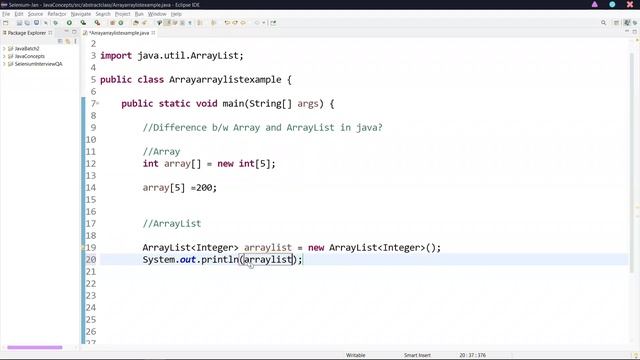This screenshot has width=640, height=360.
Task: Open the Help menu
Action: (x=176, y=14)
